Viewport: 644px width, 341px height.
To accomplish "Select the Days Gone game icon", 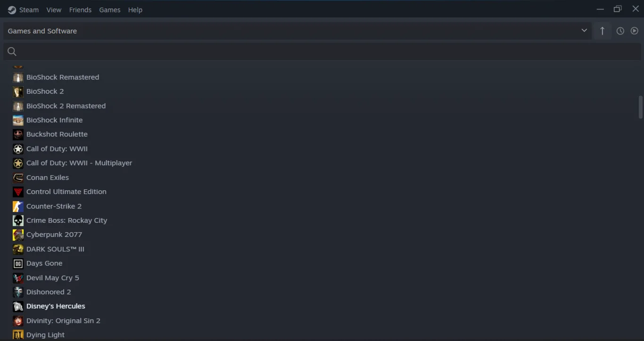I will (18, 263).
